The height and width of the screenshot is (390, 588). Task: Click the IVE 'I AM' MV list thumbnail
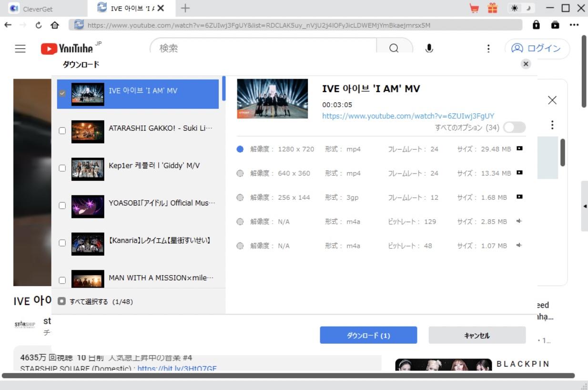pos(88,94)
